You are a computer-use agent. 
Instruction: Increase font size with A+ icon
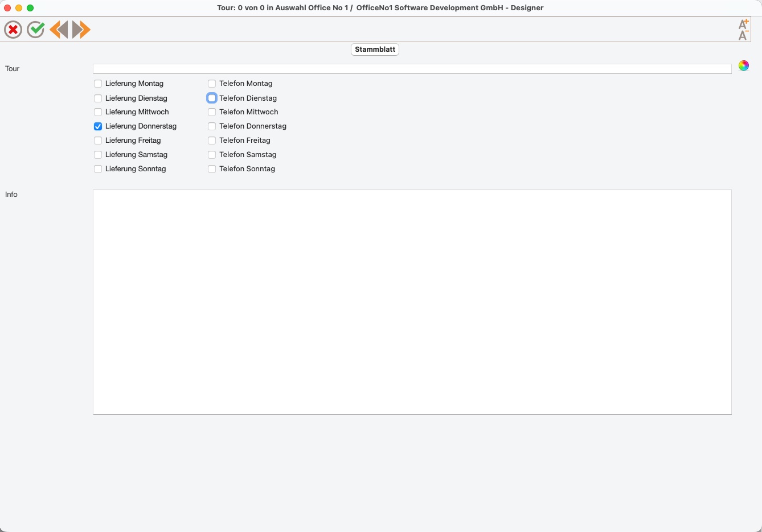coord(743,24)
